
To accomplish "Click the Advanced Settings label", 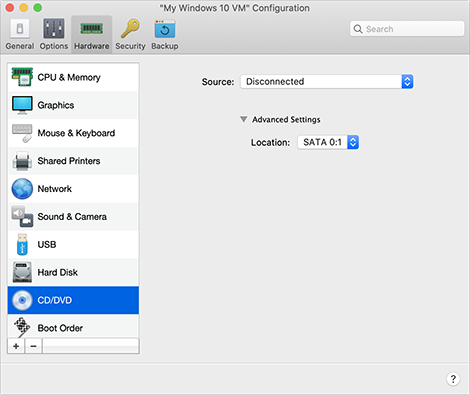I will 286,119.
